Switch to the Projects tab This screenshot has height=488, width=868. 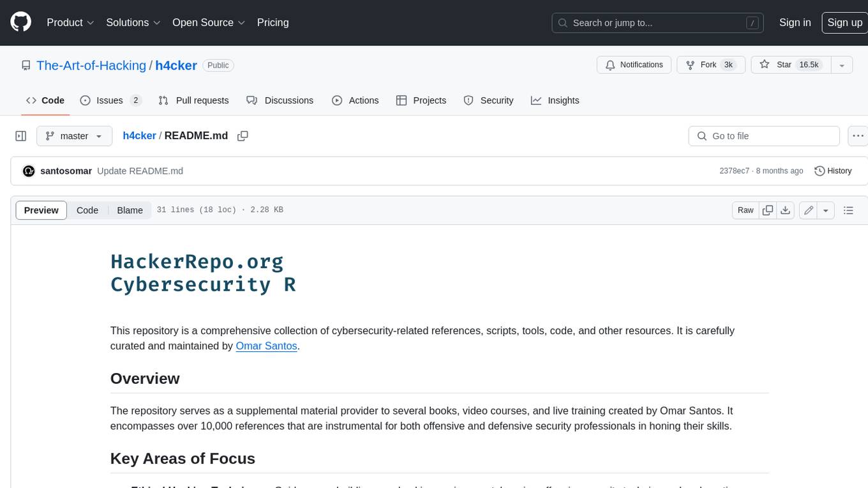pyautogui.click(x=421, y=100)
